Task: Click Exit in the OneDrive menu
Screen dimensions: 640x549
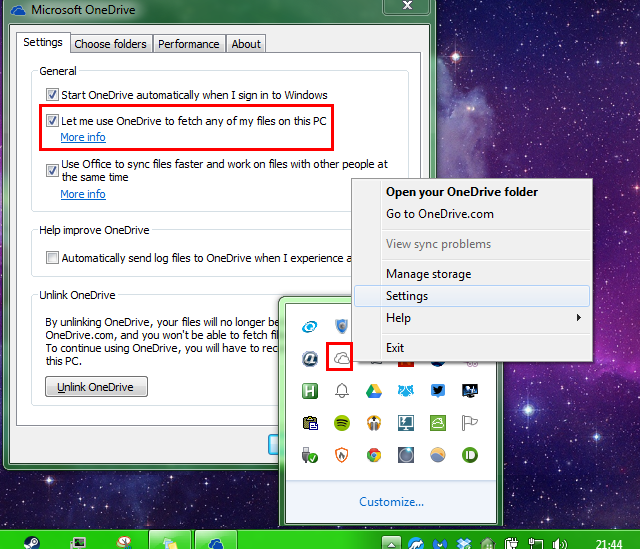Action: 395,348
